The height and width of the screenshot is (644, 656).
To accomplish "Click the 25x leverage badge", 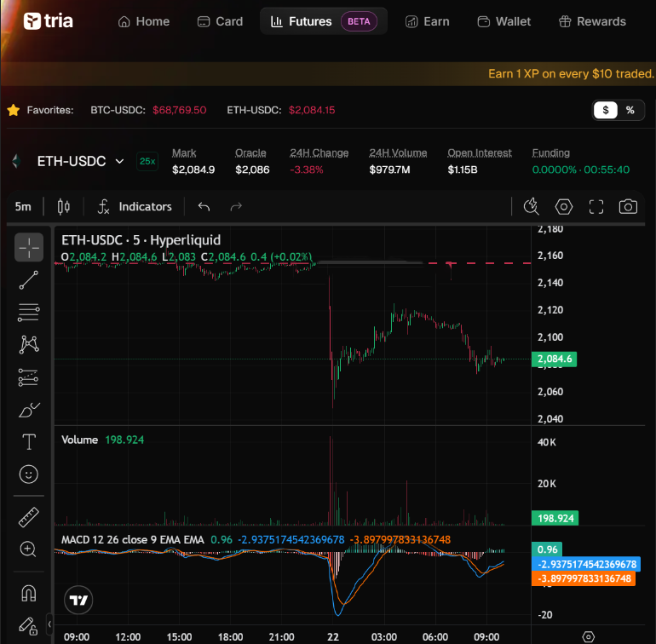I will pyautogui.click(x=147, y=161).
